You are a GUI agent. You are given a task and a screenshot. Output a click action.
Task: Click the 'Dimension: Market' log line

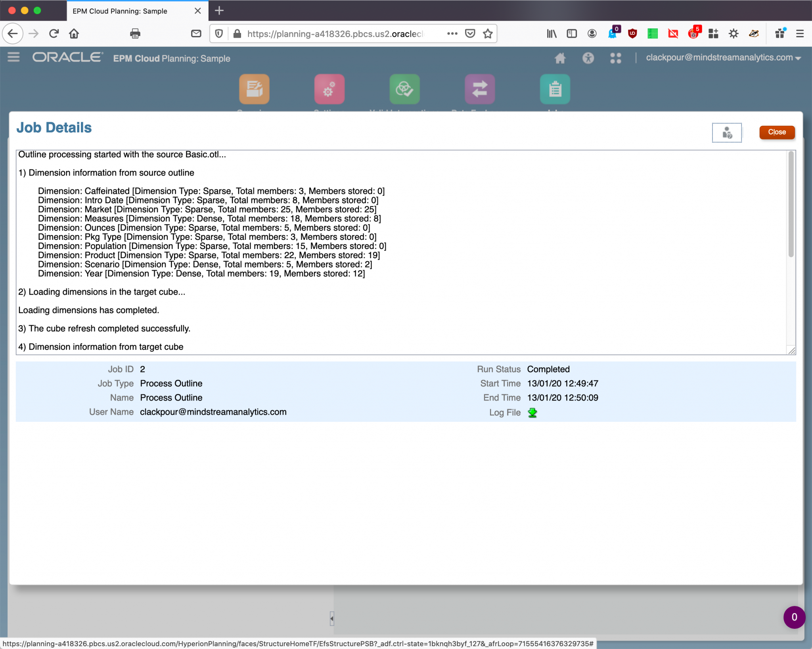[x=207, y=209]
